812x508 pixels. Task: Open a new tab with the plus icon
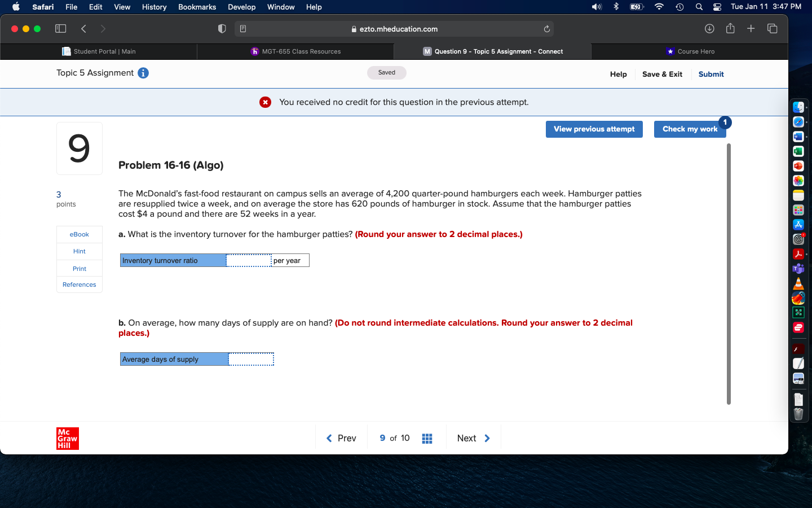point(751,28)
